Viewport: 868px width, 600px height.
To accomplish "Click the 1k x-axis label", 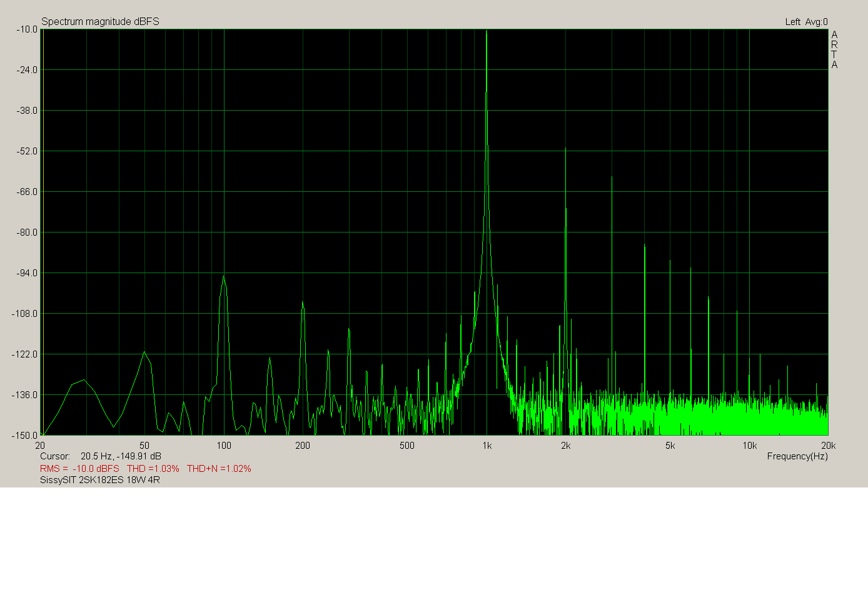I will (x=487, y=446).
